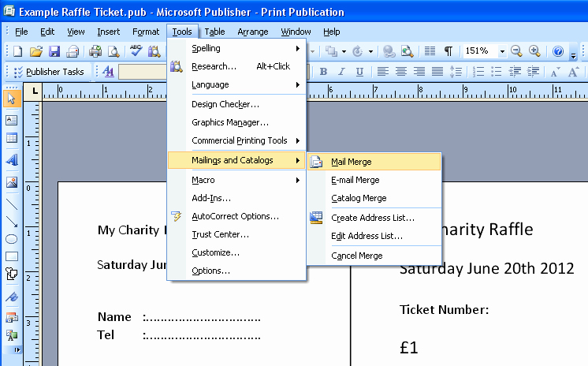Run the Spelling check icon
Screen dimensions: 588x366
[x=136, y=51]
